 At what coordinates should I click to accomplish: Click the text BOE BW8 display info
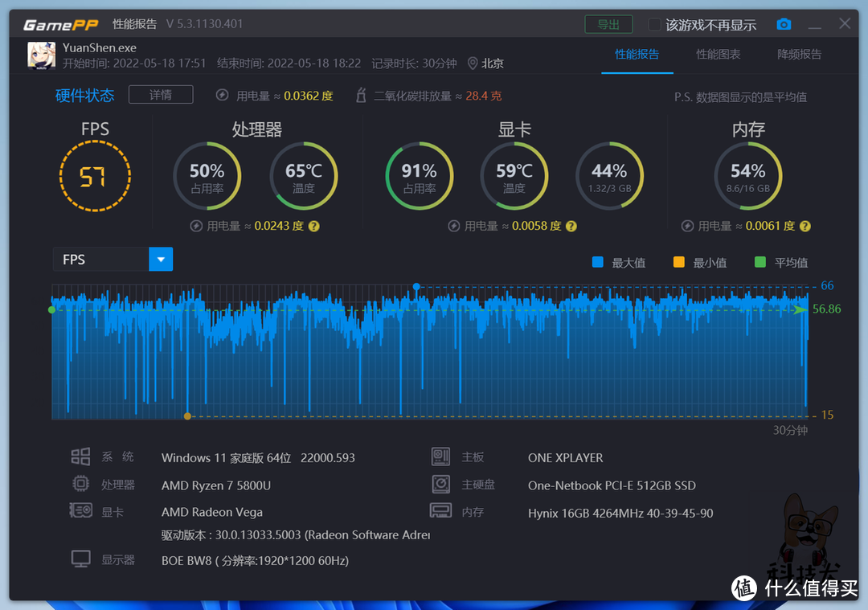click(256, 561)
